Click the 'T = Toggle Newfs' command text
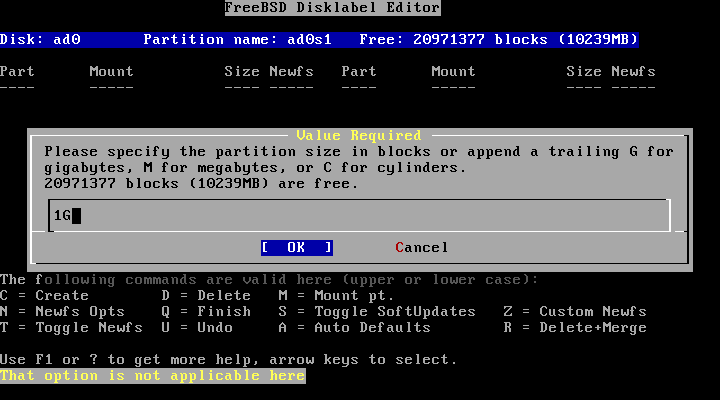Viewport: 720px width, 400px height. (x=71, y=327)
